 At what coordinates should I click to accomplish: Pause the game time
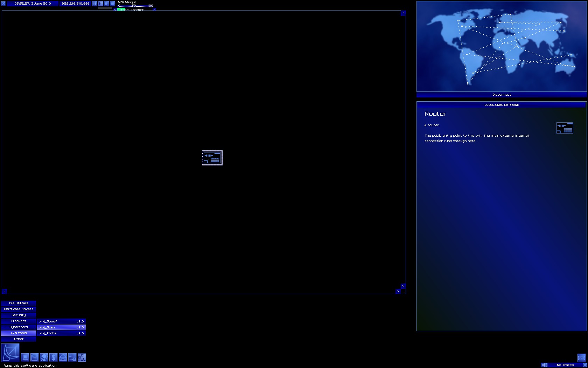94,4
